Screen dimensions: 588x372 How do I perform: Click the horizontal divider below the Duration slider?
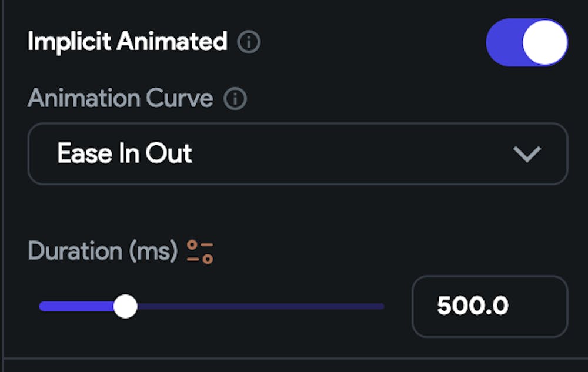(x=294, y=358)
